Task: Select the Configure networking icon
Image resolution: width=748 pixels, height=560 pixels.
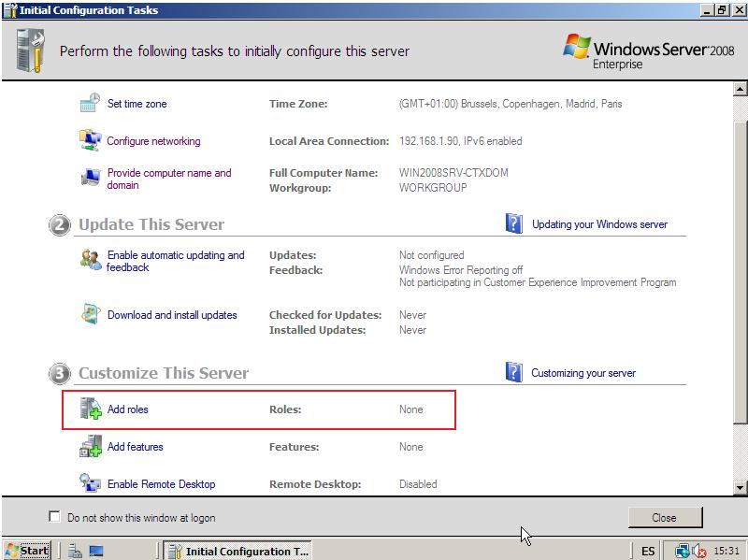Action: tap(91, 140)
